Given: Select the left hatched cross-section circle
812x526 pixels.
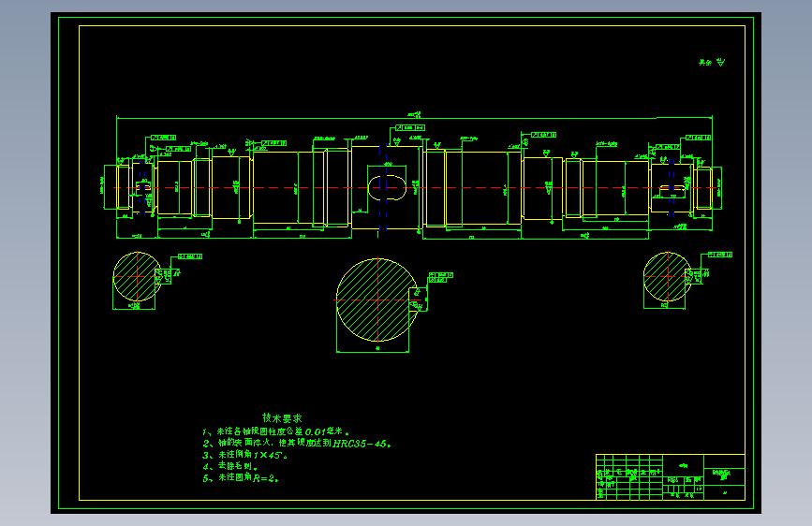Looking at the screenshot, I should click(138, 277).
